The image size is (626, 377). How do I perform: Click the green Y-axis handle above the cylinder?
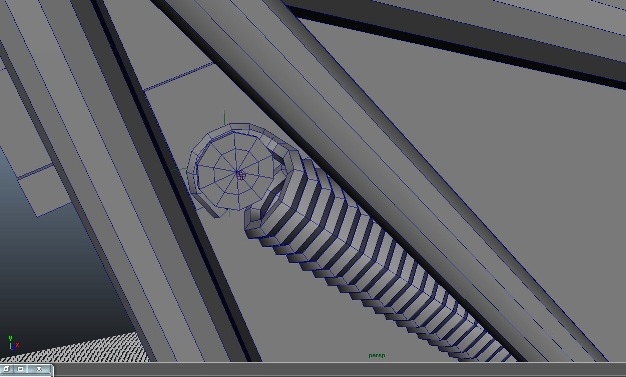click(224, 117)
